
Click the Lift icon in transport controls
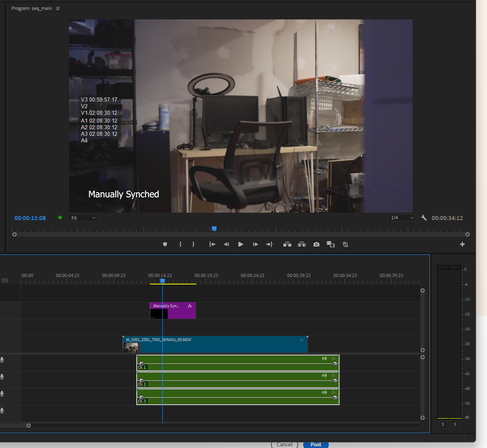[x=287, y=244]
